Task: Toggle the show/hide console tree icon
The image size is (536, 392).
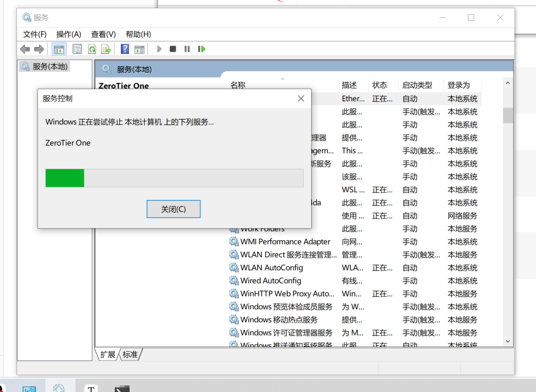Action: tap(59, 49)
